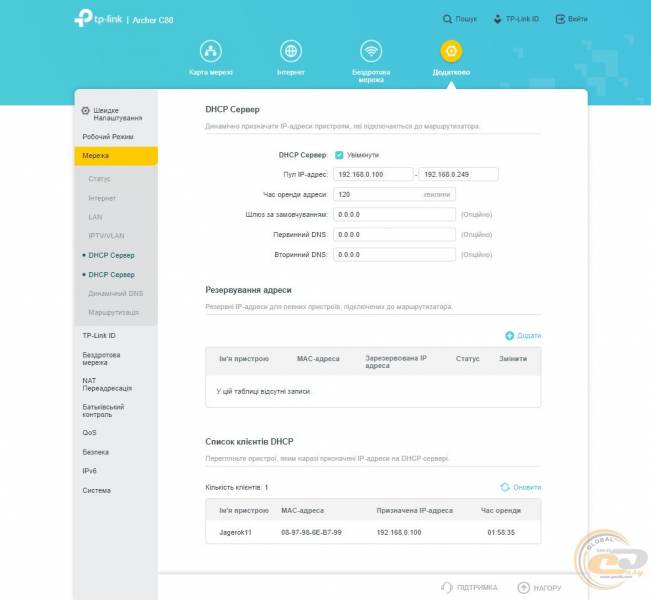Click the MAC address 08-97-98-6E-B7-99
Screen dimensions: 651x600
click(x=311, y=532)
